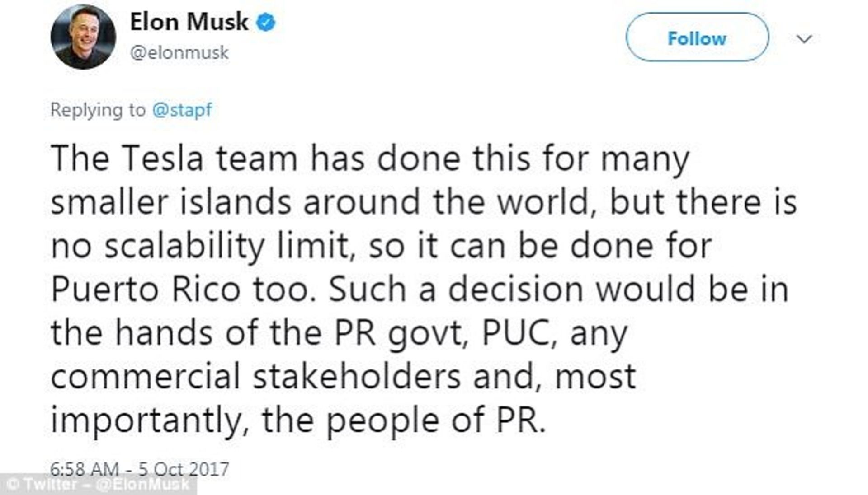The height and width of the screenshot is (495, 868).
Task: Click the @elonmusk handle
Action: (179, 53)
